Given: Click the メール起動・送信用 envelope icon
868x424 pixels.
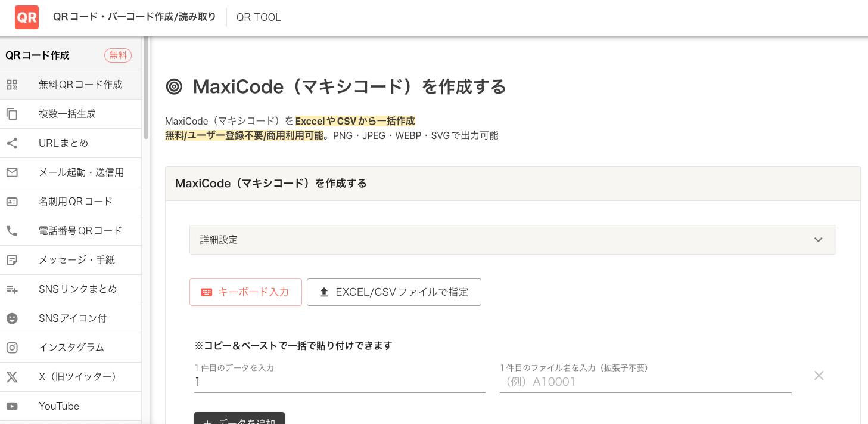Looking at the screenshot, I should [12, 172].
